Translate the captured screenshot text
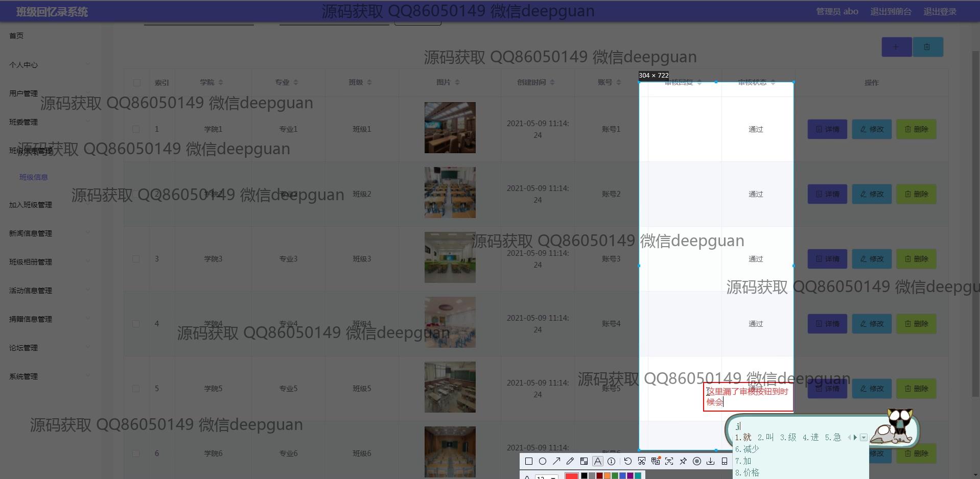Screen dimensions: 980x479 (656, 462)
